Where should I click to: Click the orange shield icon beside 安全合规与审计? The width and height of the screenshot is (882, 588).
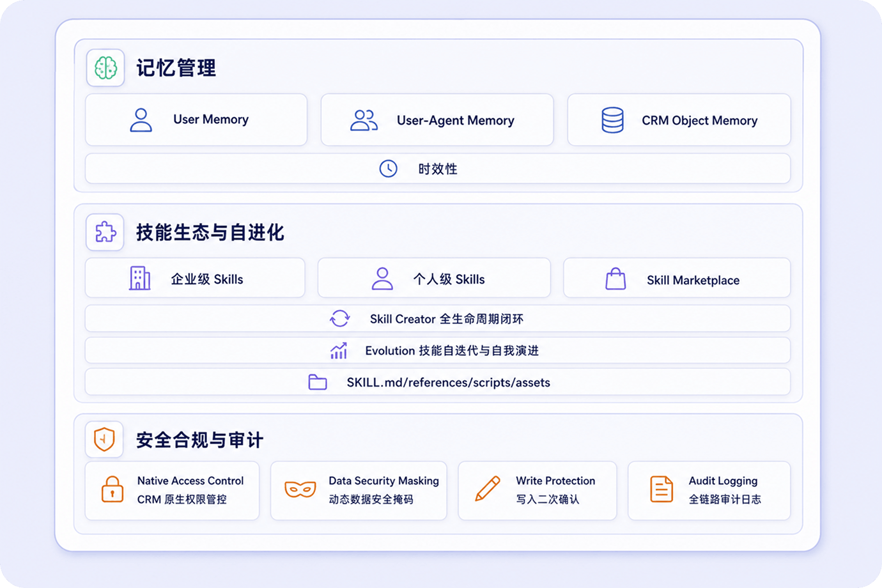pyautogui.click(x=104, y=439)
